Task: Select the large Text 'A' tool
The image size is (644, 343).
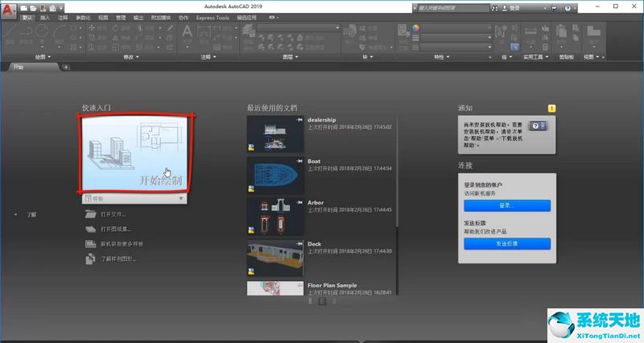Action: (x=187, y=32)
